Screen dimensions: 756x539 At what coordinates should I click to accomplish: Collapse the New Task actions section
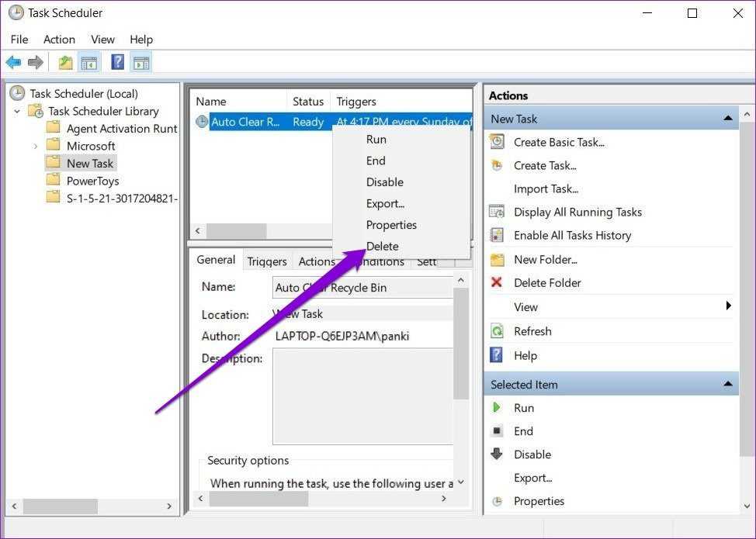click(727, 119)
